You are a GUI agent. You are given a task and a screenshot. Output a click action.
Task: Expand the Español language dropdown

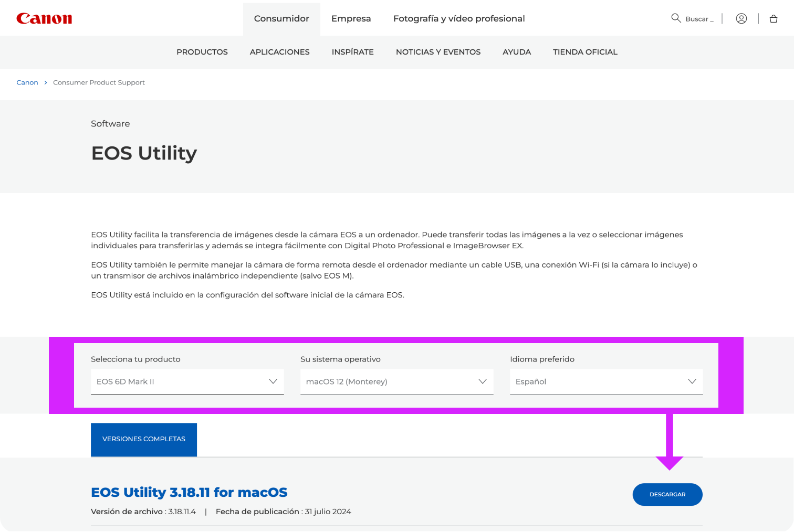point(606,381)
